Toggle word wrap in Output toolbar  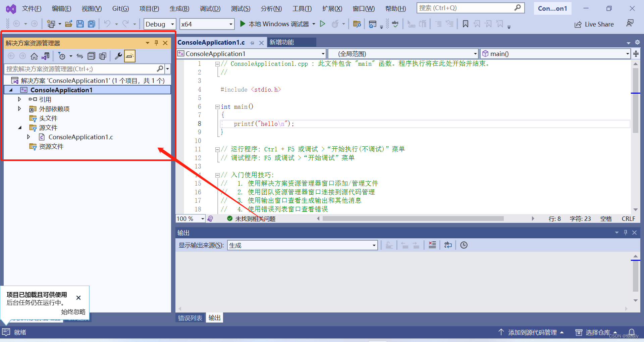tap(448, 245)
